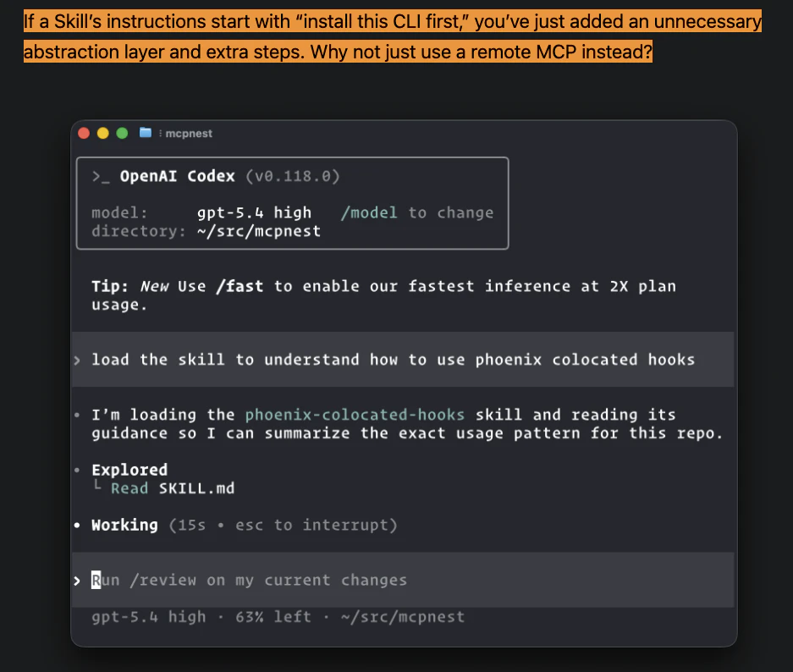Click the status line path '~/src/mcpnest'
Image resolution: width=793 pixels, height=672 pixels.
pos(403,617)
